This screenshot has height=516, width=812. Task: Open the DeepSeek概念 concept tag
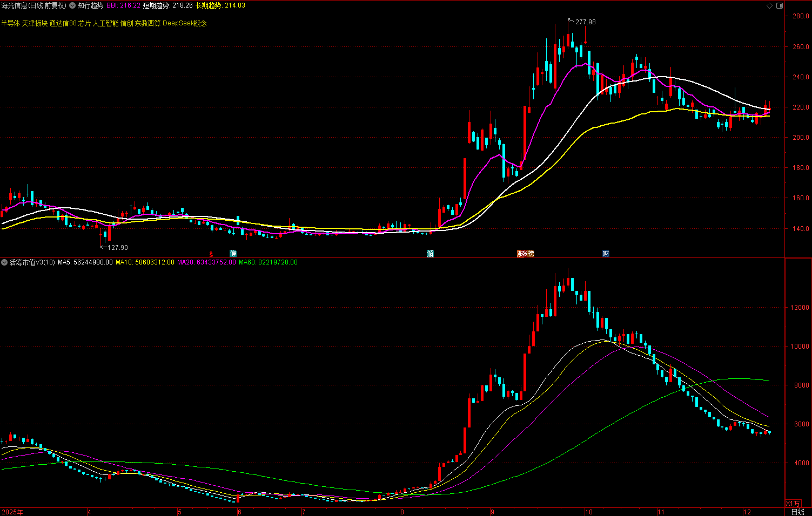pyautogui.click(x=184, y=23)
